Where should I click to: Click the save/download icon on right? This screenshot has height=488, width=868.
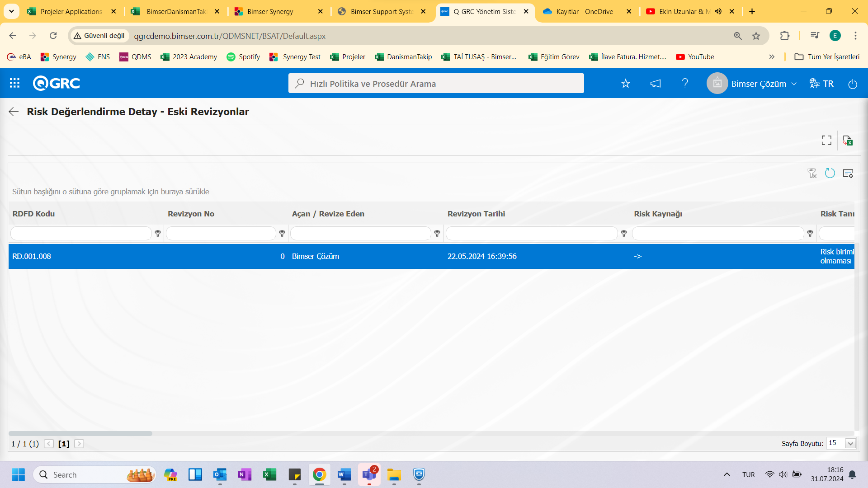pos(848,140)
